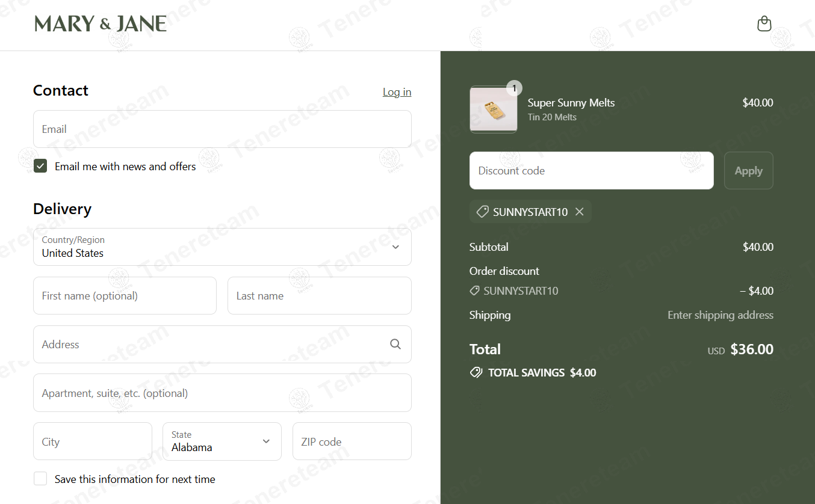The width and height of the screenshot is (815, 504).
Task: Click the Contact heading
Action: tap(61, 90)
